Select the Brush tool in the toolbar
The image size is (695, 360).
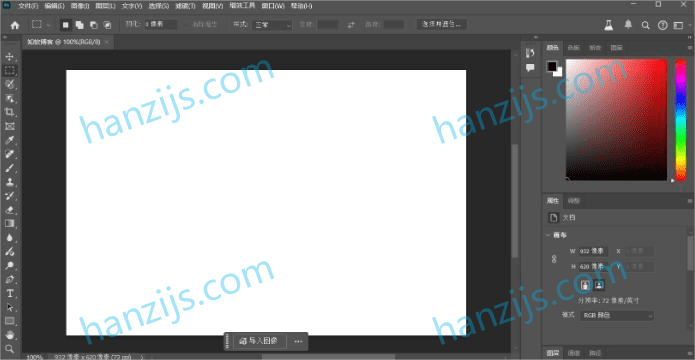pos(9,168)
